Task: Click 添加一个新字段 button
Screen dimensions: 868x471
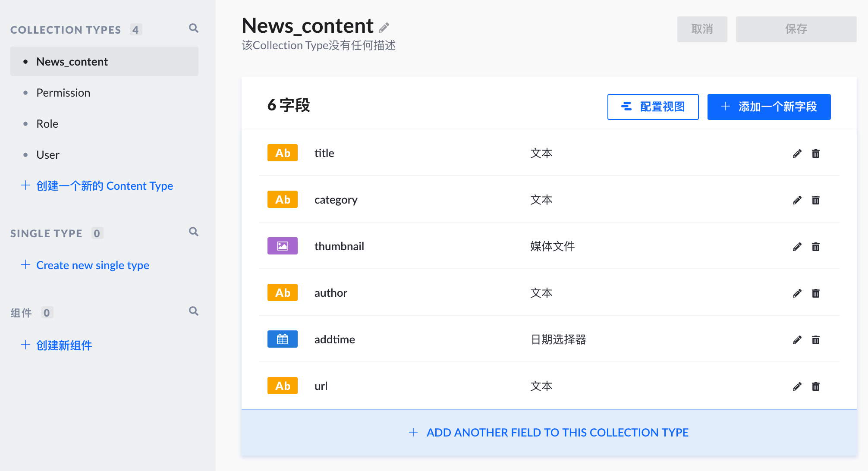Action: tap(769, 107)
